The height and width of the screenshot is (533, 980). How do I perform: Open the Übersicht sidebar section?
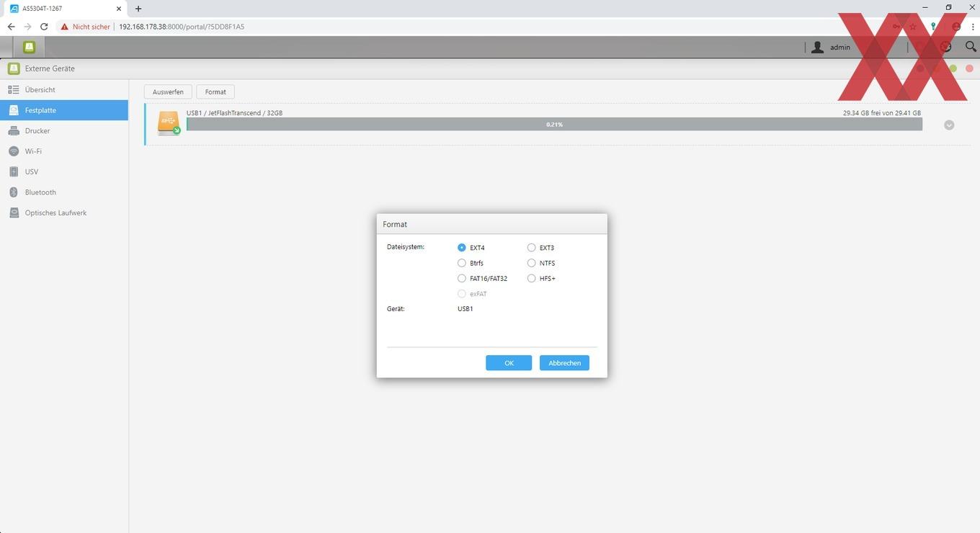coord(64,90)
